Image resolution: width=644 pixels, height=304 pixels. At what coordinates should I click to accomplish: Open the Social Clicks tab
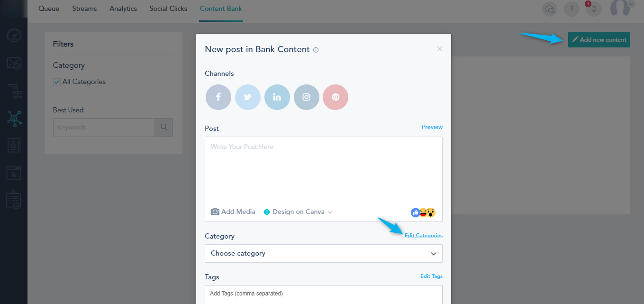tap(168, 9)
